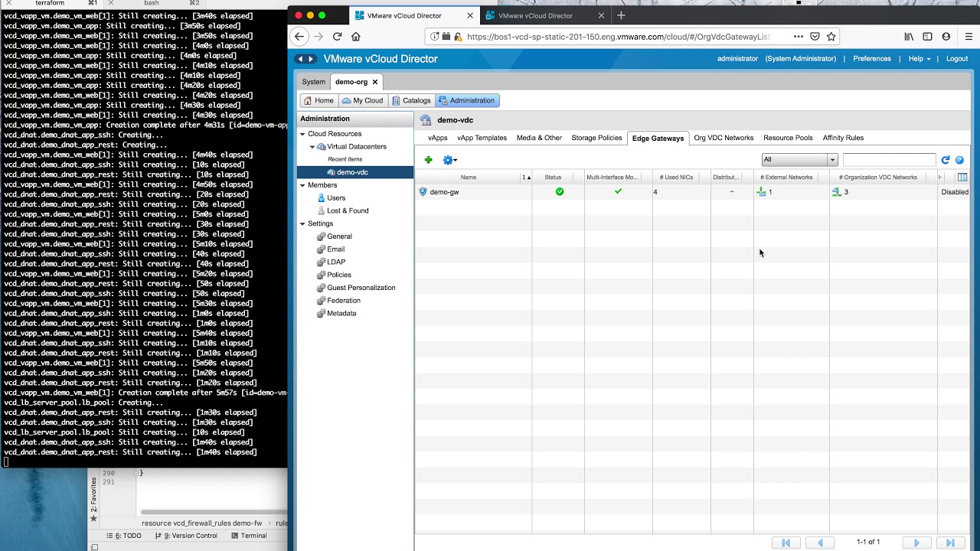Click the refresh icon beside the filter field
The height and width of the screenshot is (551, 980).
pos(946,160)
